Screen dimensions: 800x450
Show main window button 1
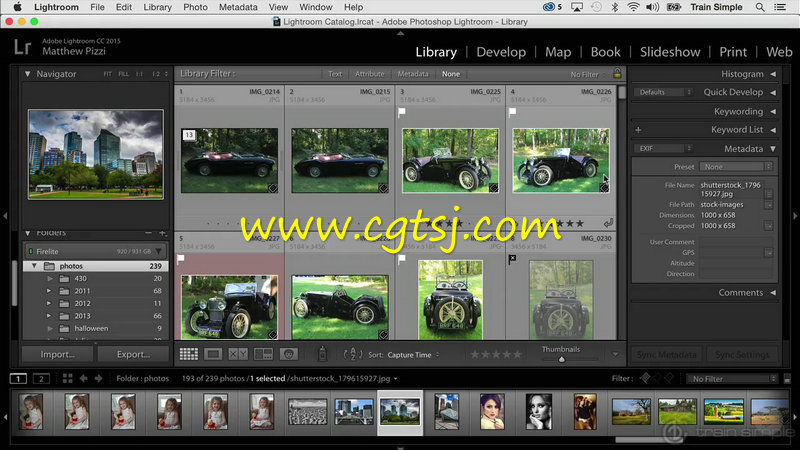point(18,379)
